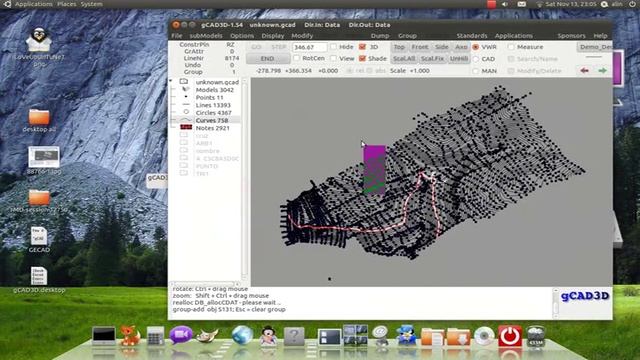The image size is (640, 360).
Task: Collapse the unknown.gcad tree root
Action: coord(171,82)
